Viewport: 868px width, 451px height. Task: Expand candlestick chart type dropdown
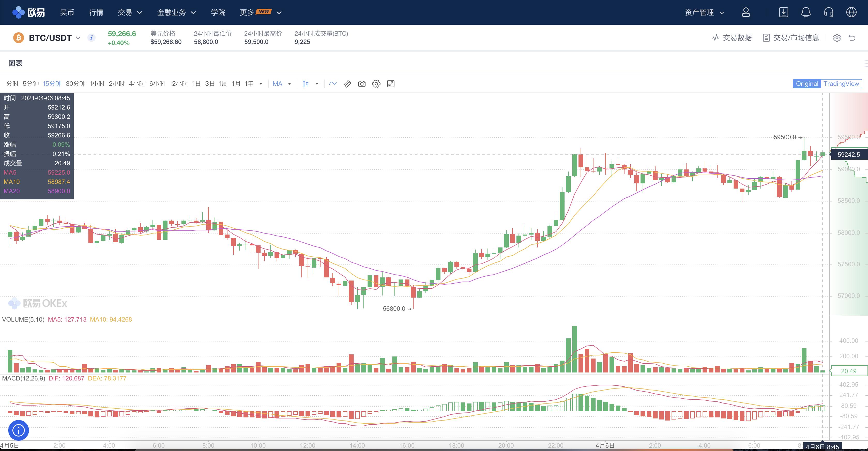316,84
